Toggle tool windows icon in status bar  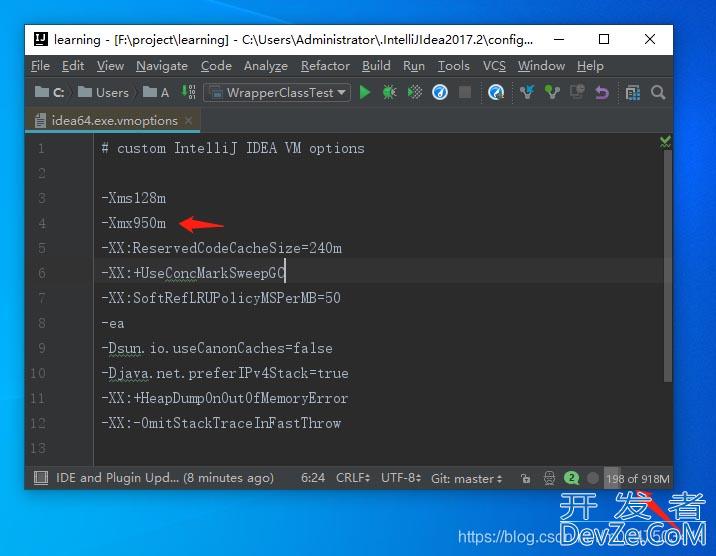coord(41,478)
